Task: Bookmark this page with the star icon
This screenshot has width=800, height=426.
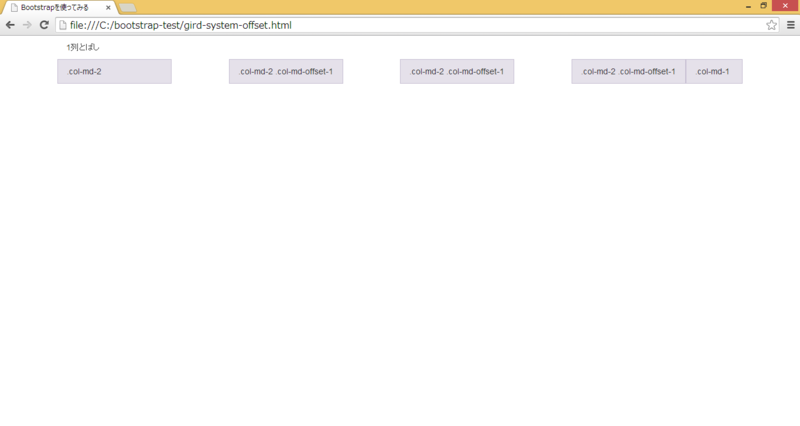Action: click(771, 25)
